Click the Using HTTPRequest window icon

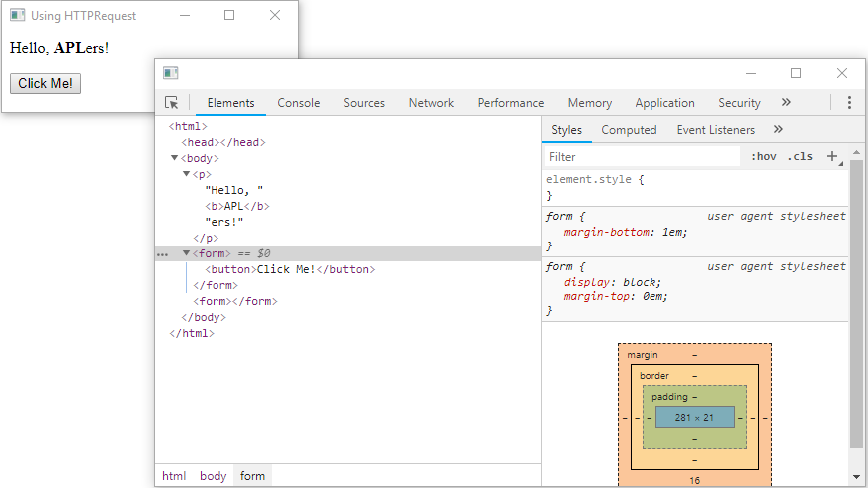tap(17, 15)
